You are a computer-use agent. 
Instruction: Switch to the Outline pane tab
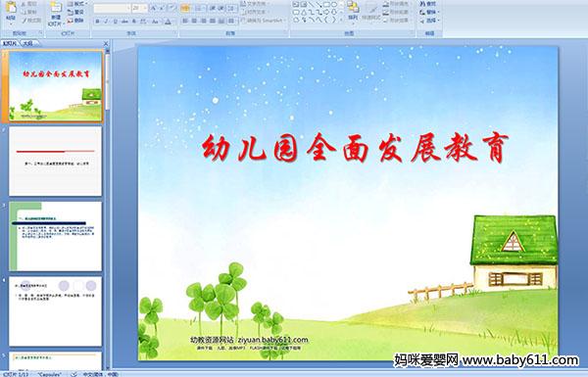pos(27,43)
